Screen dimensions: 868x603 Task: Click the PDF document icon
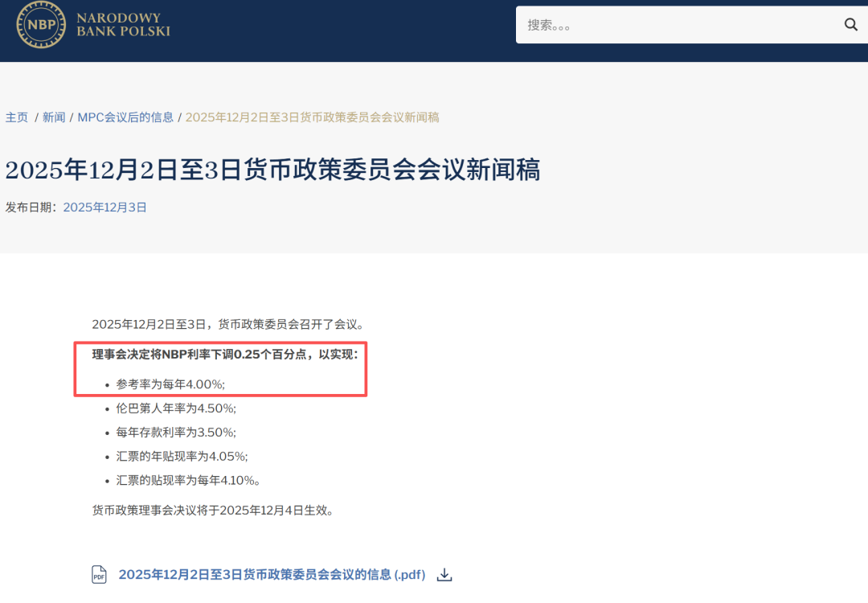click(98, 574)
